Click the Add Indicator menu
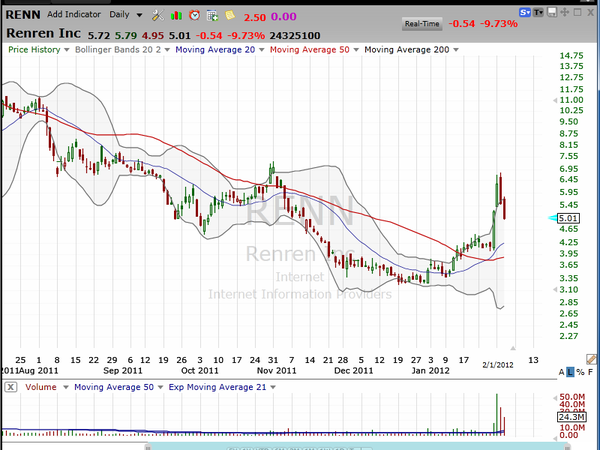 coord(74,15)
